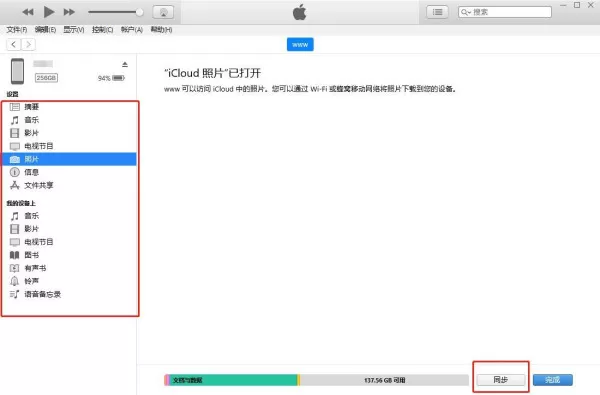600x395 pixels.
Task: Open 电视节目 under 我的设备上
Action: point(69,242)
